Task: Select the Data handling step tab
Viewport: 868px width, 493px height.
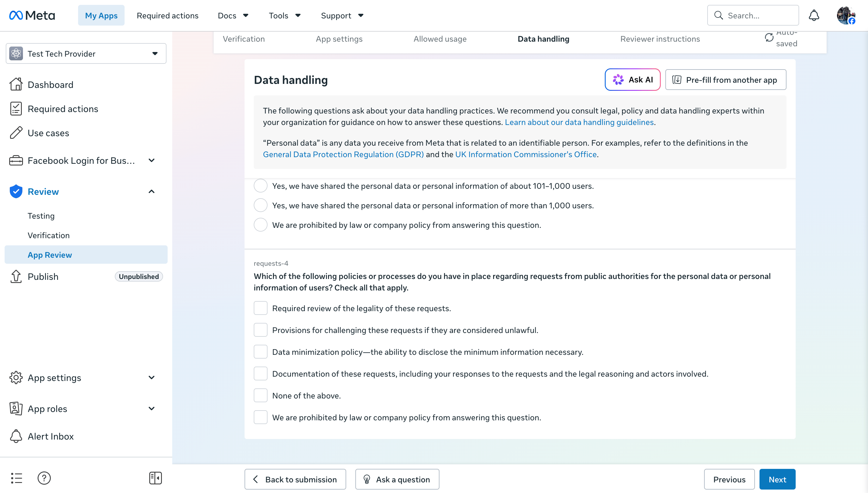Action: [543, 39]
